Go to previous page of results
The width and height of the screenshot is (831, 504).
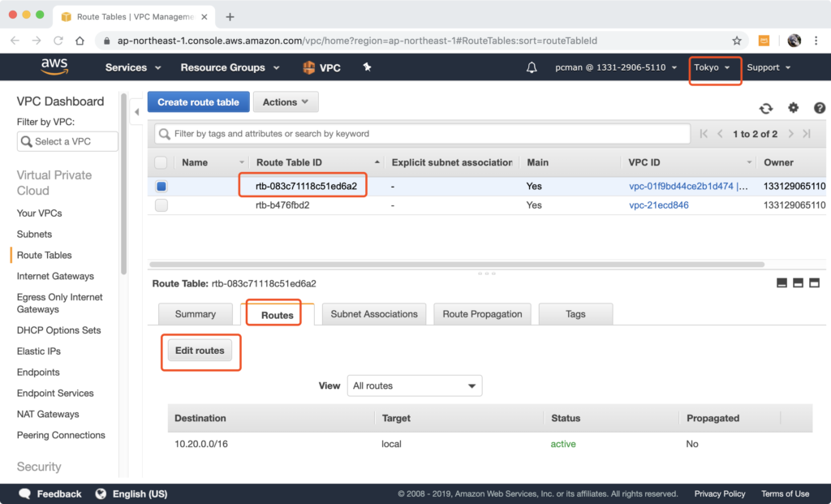721,134
